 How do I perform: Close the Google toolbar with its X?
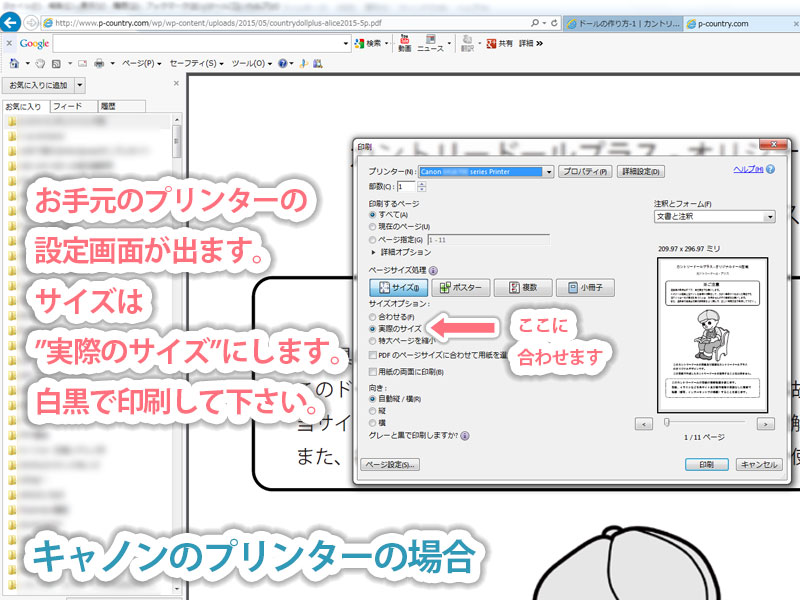pos(9,43)
